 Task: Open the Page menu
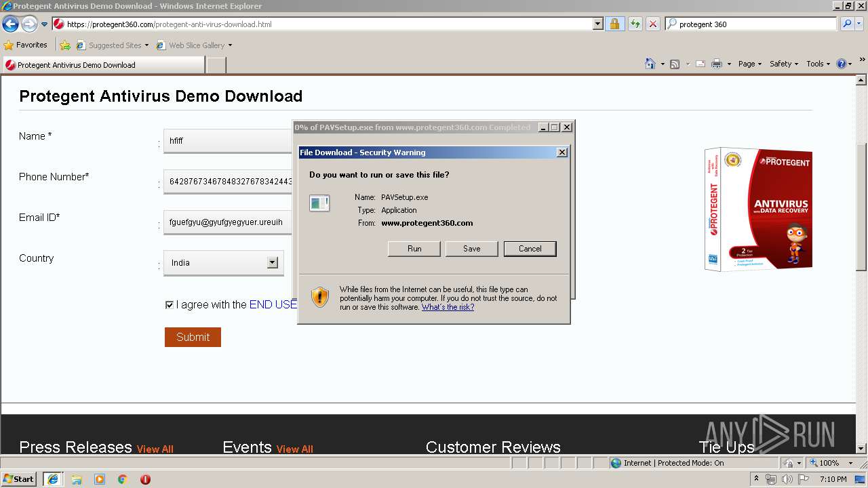tap(749, 64)
